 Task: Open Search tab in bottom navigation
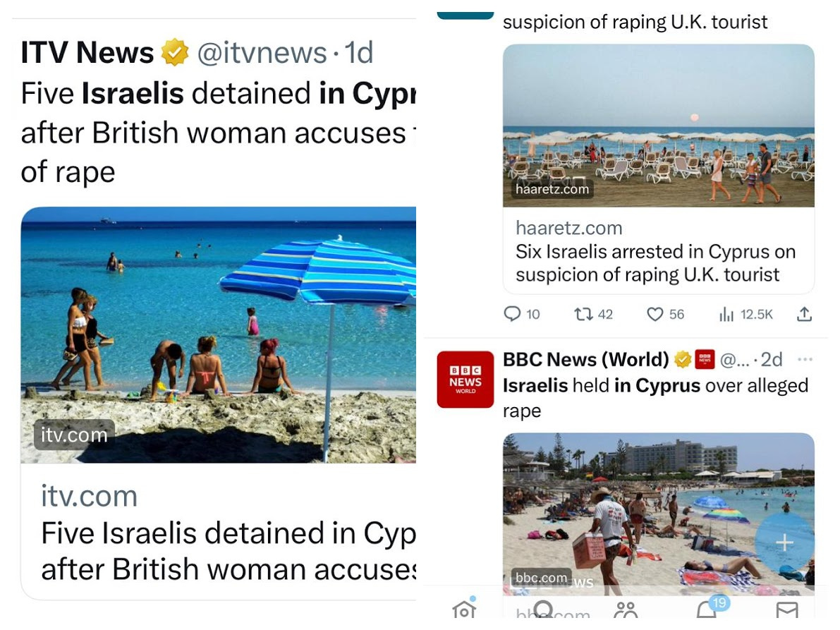(x=544, y=609)
